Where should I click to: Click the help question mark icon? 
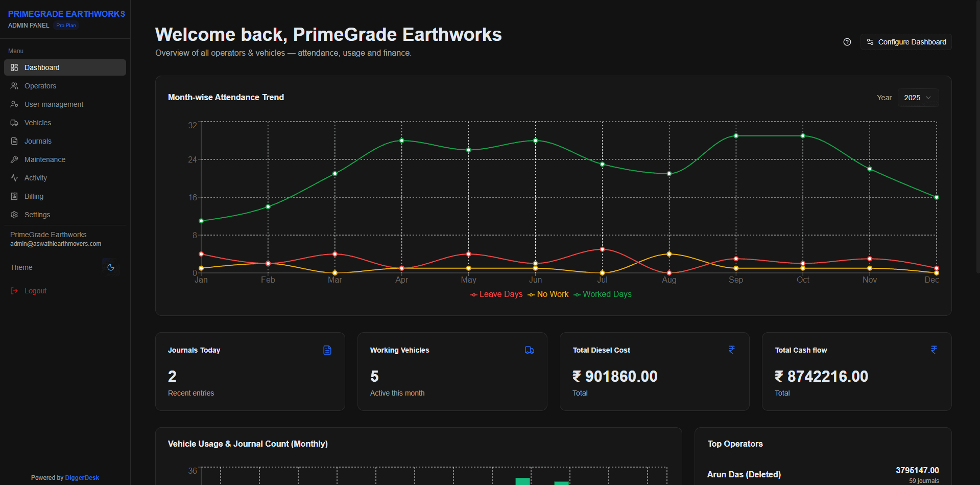coord(847,42)
